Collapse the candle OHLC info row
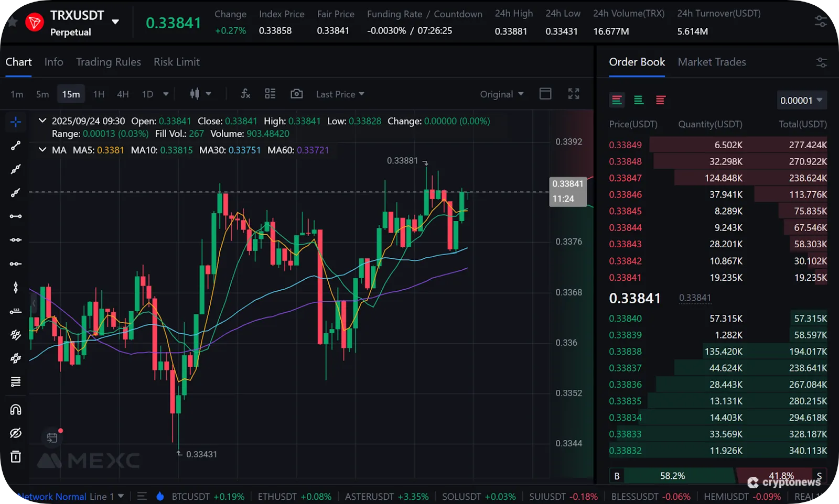The width and height of the screenshot is (839, 504). point(42,121)
